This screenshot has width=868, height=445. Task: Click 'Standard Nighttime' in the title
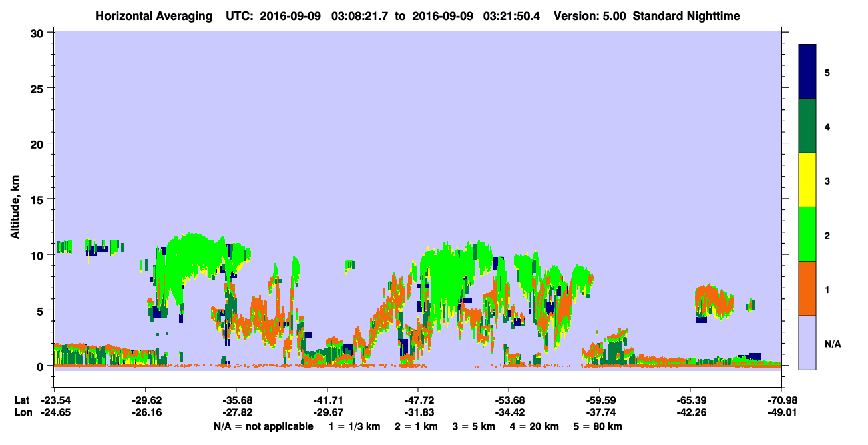(x=686, y=15)
